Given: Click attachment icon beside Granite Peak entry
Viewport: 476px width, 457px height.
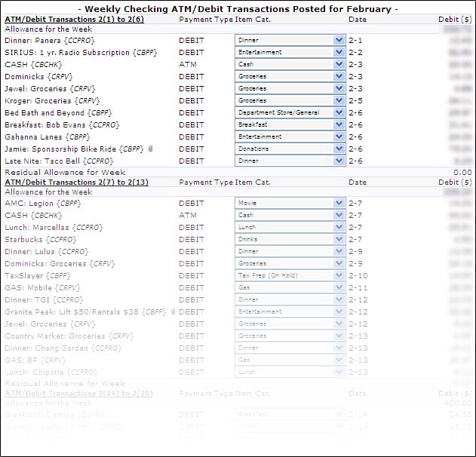Looking at the screenshot, I should [x=173, y=311].
